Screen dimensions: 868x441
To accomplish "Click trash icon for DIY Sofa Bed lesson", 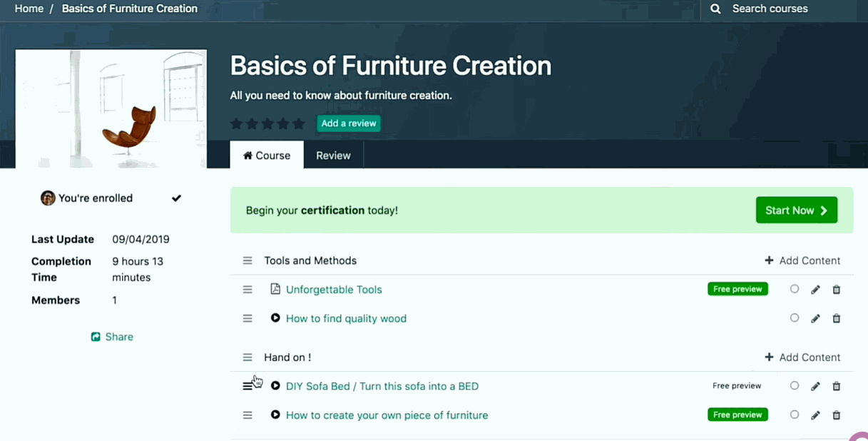I will [x=837, y=386].
